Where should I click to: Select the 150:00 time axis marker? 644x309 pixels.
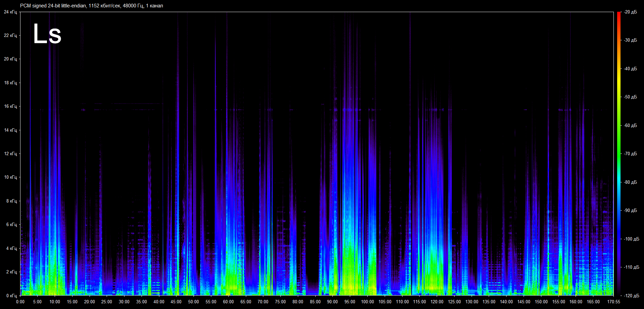[x=541, y=302]
